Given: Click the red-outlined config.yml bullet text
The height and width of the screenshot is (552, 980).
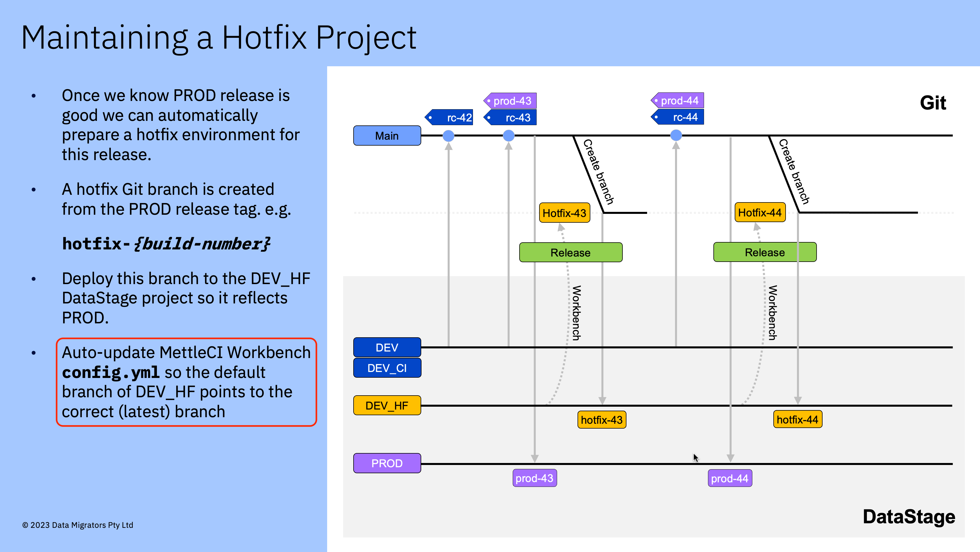Looking at the screenshot, I should click(186, 382).
